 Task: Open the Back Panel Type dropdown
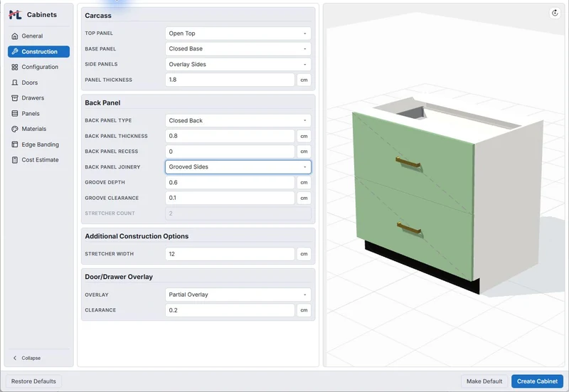point(238,120)
